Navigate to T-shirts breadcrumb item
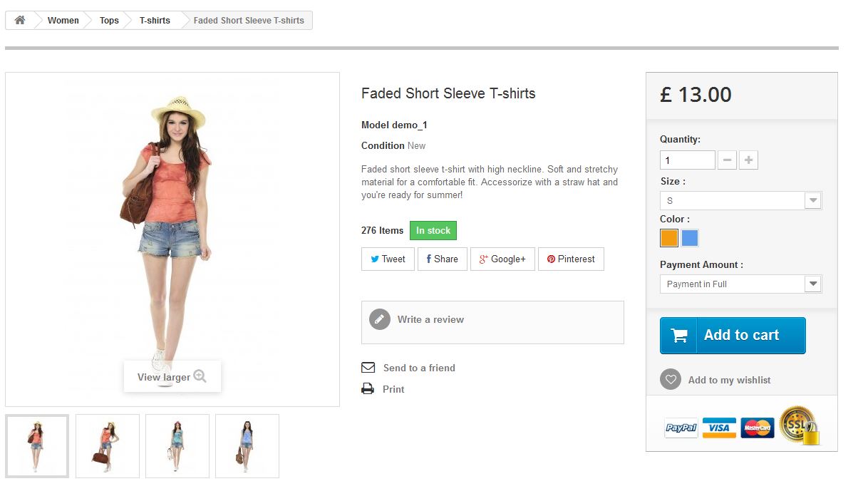868x491 pixels. tap(155, 20)
